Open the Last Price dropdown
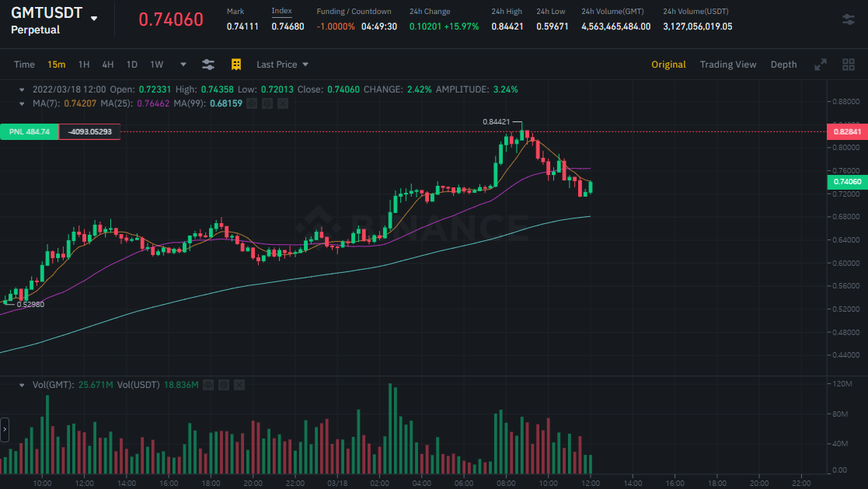Viewport: 868px width, 489px height. click(x=282, y=65)
